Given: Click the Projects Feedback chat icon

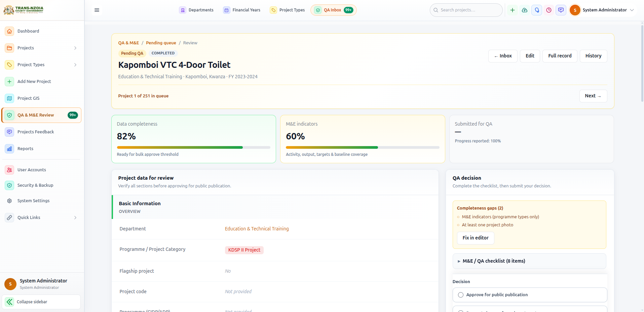Looking at the screenshot, I should 9,132.
